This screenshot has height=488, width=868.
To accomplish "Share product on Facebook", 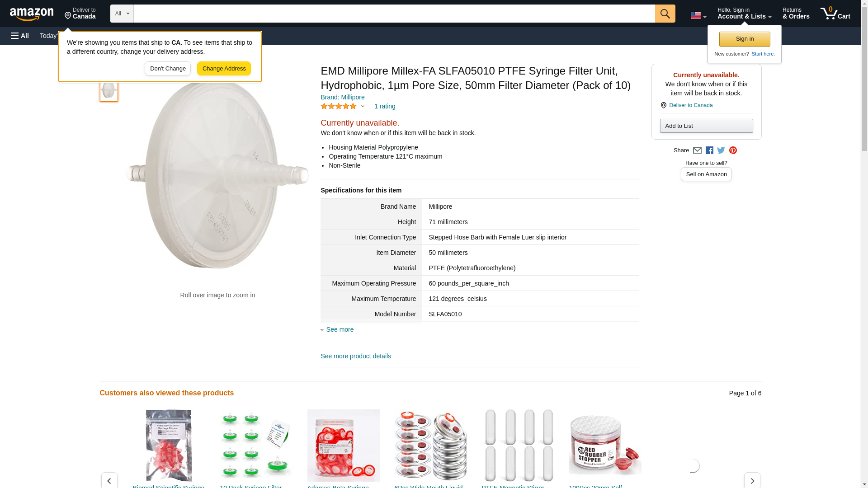I will (x=709, y=150).
